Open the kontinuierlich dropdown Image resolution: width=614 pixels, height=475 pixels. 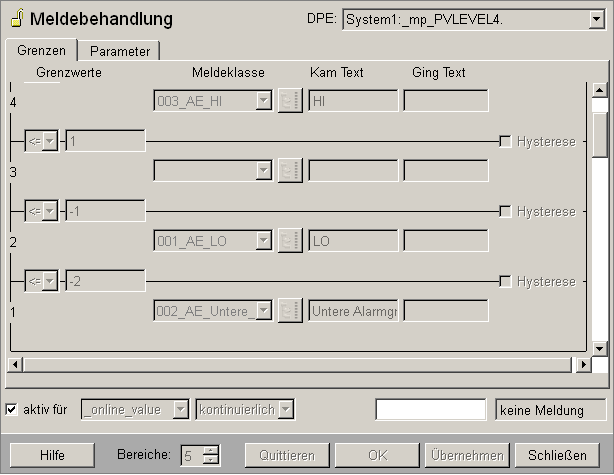[x=286, y=410]
